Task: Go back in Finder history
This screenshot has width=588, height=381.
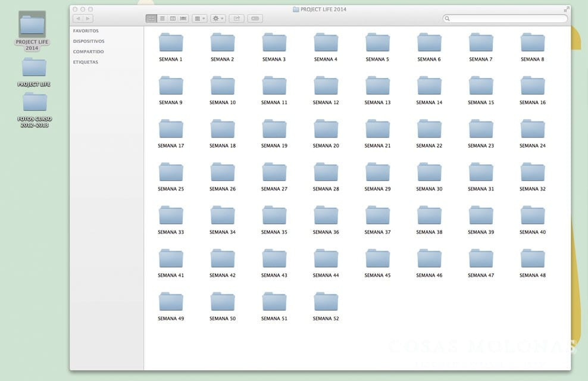Action: tap(78, 18)
